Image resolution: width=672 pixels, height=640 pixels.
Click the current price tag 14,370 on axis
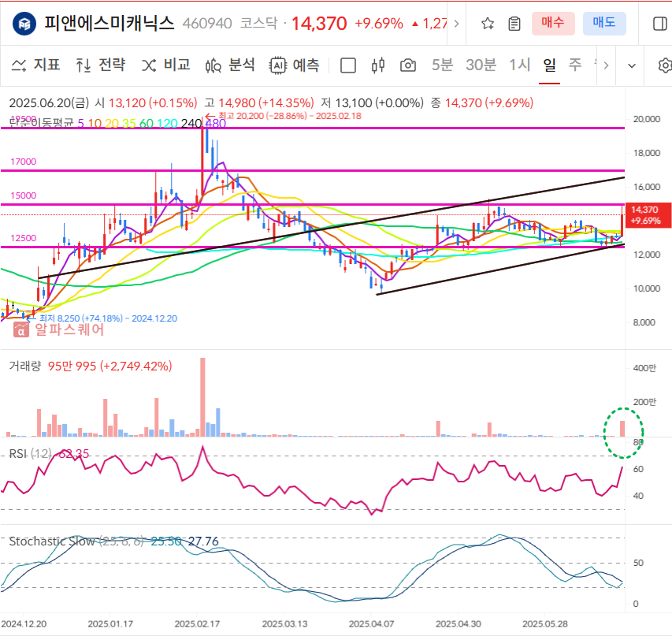(x=648, y=215)
